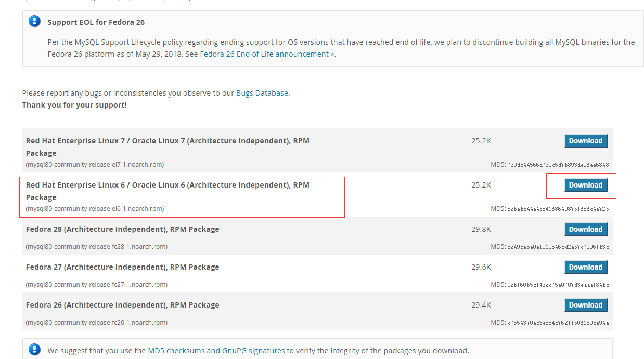Click the file name mysql80-community-release-fc26-1.noarch.rpm
Image resolution: width=644 pixels, height=359 pixels.
pyautogui.click(x=97, y=323)
